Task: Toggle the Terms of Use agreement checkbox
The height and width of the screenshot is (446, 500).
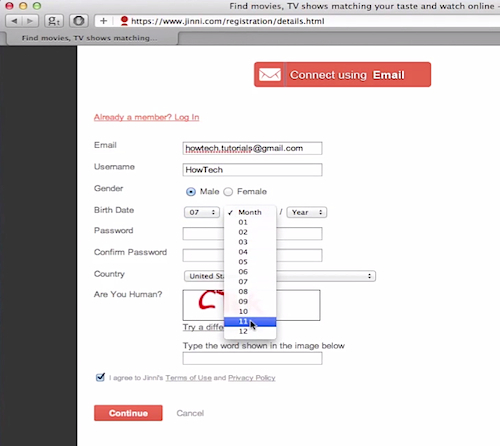Action: point(100,377)
